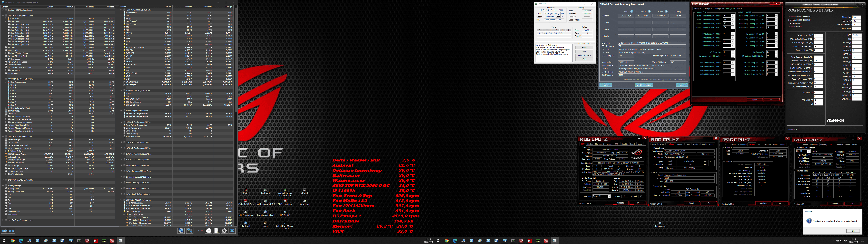Click HWiNFO blue X close-sensors icon
The image size is (868, 244).
coord(232,231)
